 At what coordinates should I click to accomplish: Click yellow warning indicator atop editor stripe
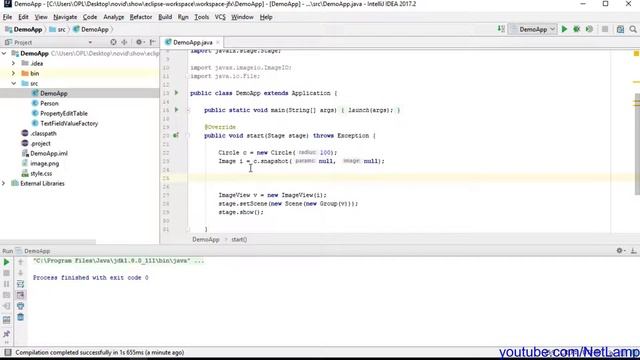636,53
